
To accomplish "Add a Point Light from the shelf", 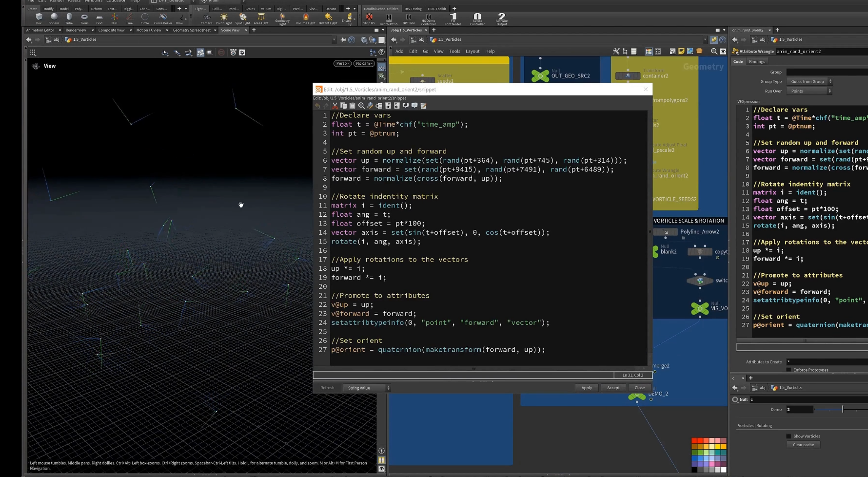I will tap(224, 19).
